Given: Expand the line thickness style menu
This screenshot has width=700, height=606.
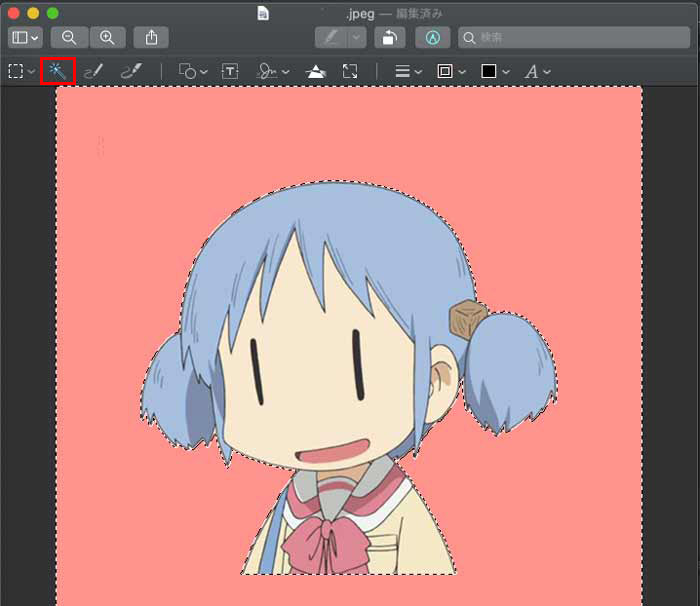Looking at the screenshot, I should (408, 71).
